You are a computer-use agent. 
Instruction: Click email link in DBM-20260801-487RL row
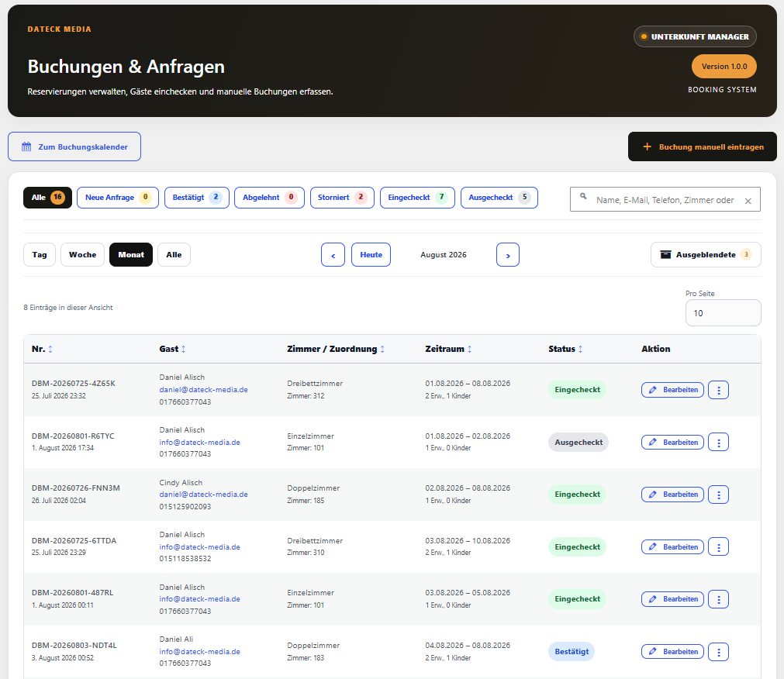(x=199, y=599)
